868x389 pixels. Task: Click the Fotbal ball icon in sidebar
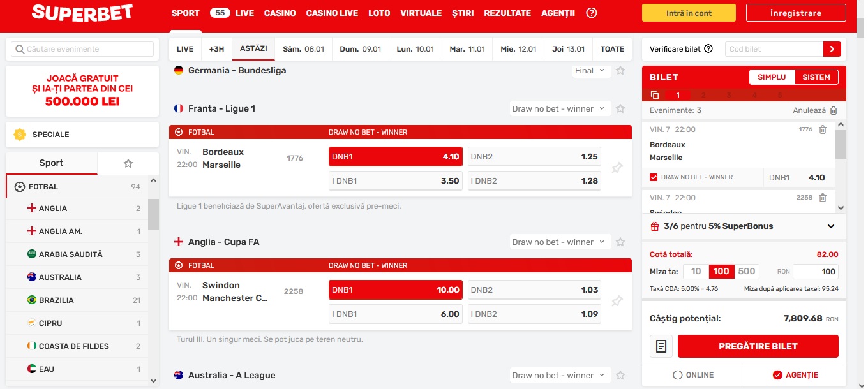20,187
